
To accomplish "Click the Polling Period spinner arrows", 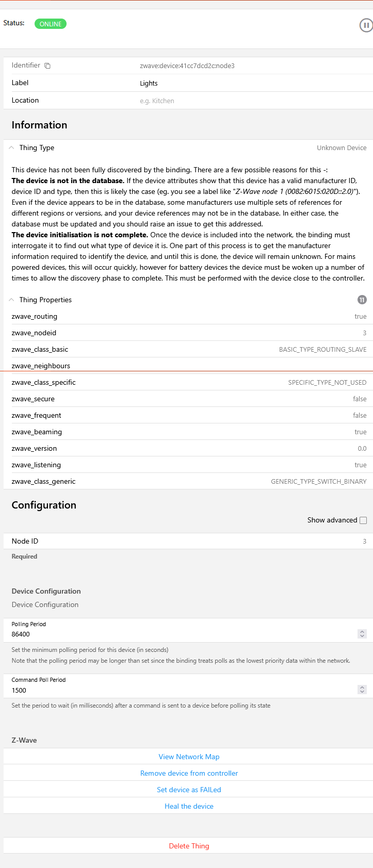I will point(362,634).
